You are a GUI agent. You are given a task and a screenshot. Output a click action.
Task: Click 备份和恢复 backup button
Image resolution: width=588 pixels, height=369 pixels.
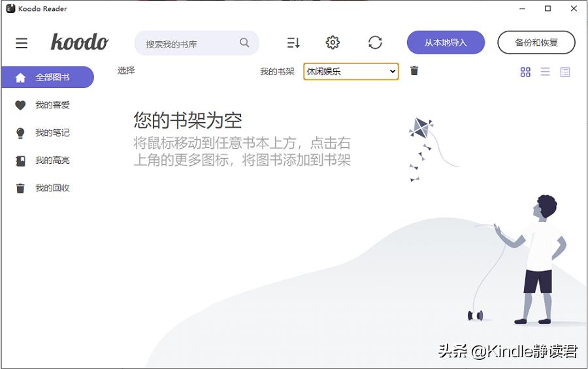coord(536,42)
